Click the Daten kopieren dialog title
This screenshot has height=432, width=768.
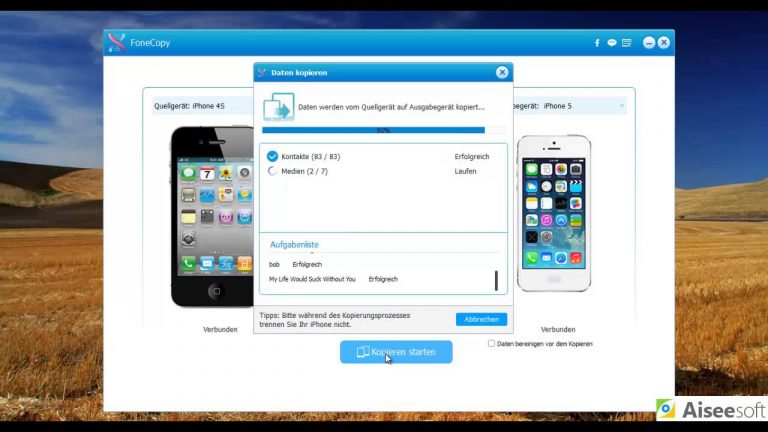pos(299,72)
